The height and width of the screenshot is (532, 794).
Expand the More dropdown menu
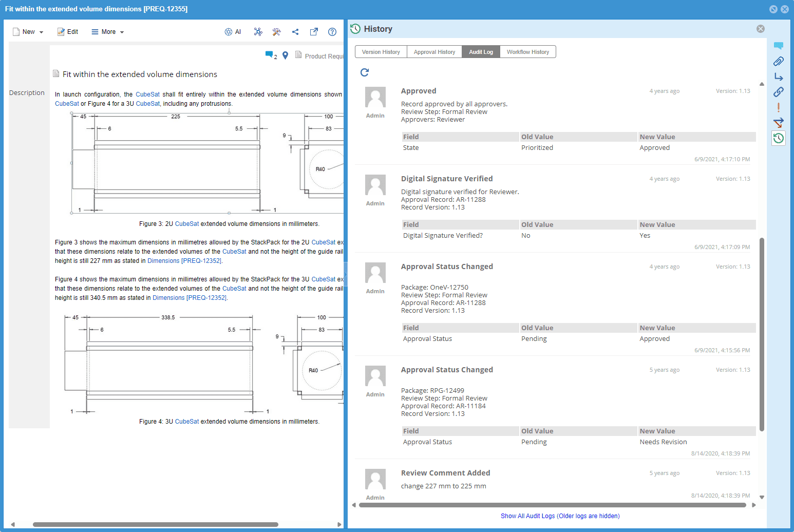pyautogui.click(x=108, y=32)
